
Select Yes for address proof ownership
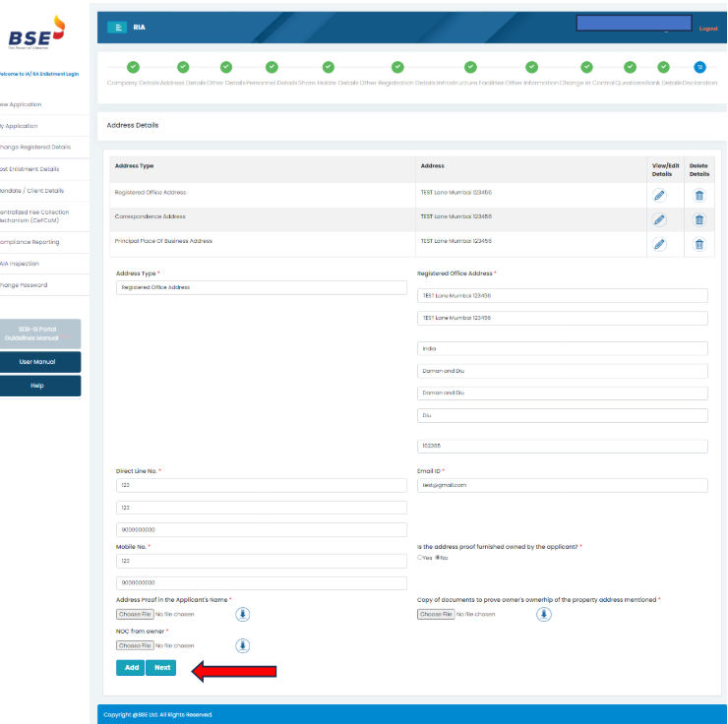coord(421,558)
